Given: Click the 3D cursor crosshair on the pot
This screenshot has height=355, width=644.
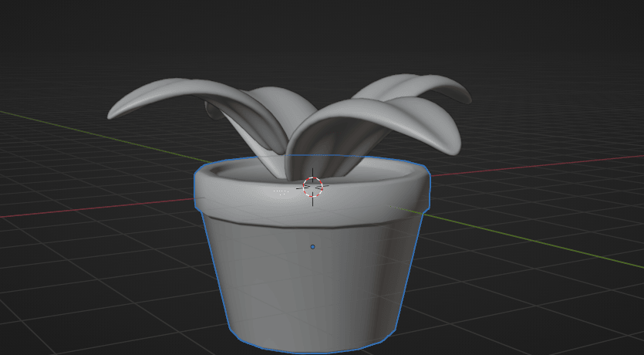Looking at the screenshot, I should click(x=312, y=186).
